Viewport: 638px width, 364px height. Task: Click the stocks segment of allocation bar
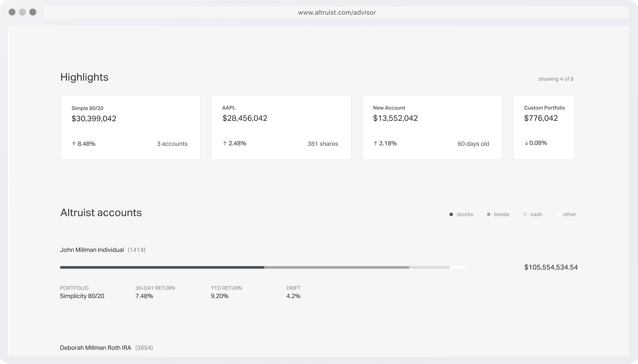click(x=162, y=268)
